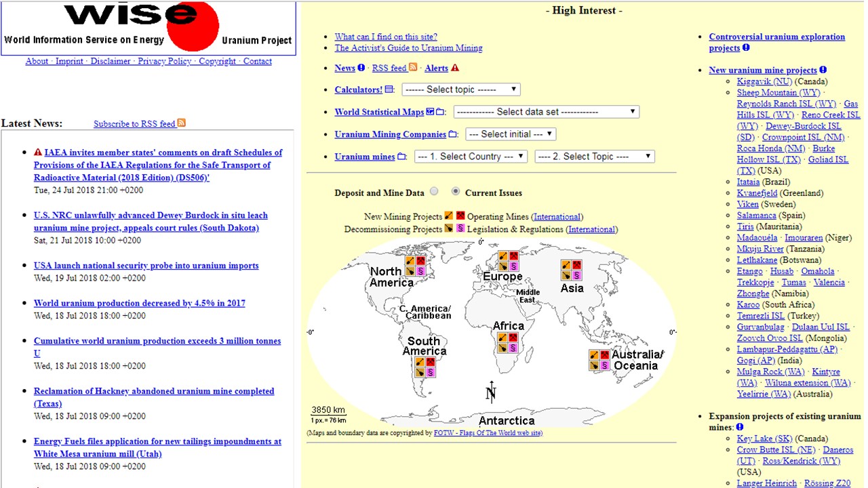The image size is (868, 488).
Task: Read World uranium production decreased news item
Action: (140, 303)
